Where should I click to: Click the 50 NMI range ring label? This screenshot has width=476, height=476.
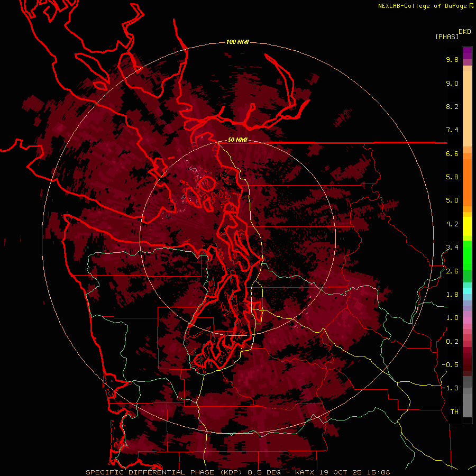point(237,140)
